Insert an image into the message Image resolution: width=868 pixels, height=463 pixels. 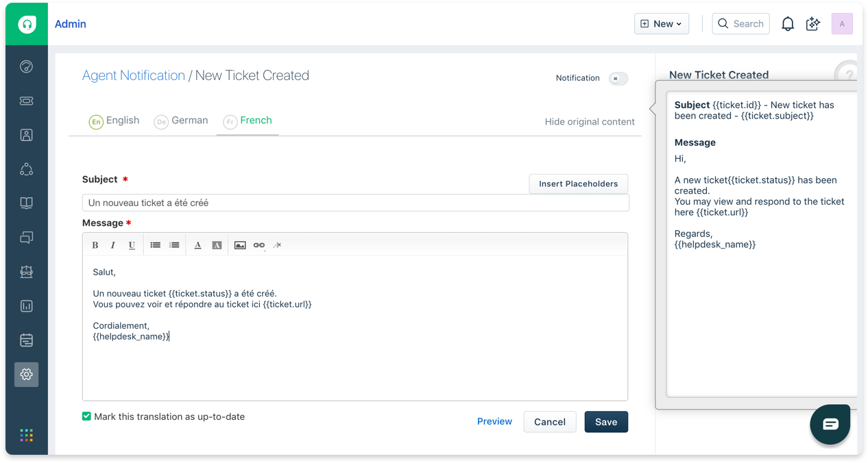click(x=240, y=245)
